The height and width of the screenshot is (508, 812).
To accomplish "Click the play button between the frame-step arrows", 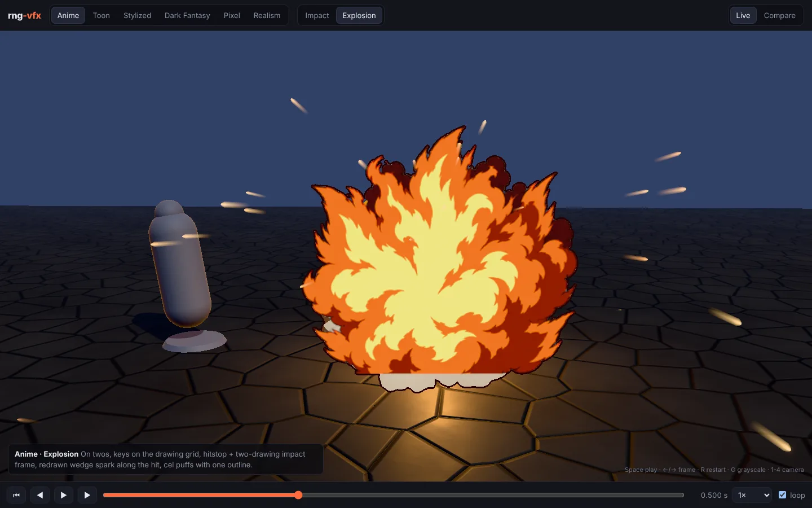I will click(64, 495).
